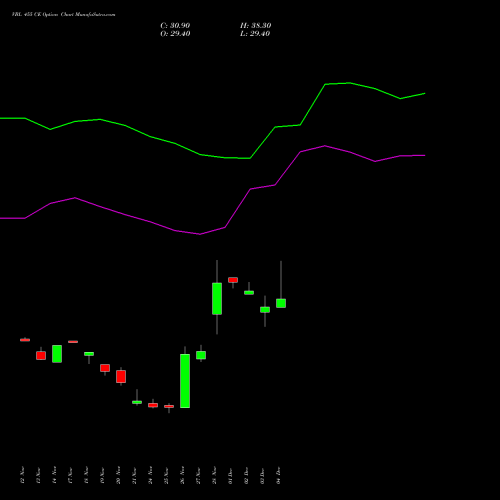
Task: Click the 20 Nov date label
Action: pos(118,475)
